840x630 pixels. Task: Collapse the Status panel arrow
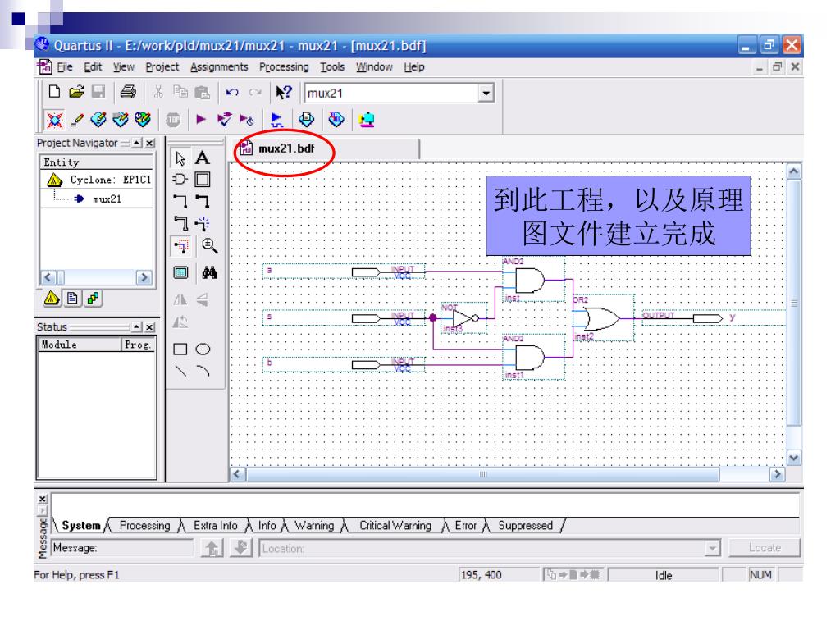[x=137, y=326]
